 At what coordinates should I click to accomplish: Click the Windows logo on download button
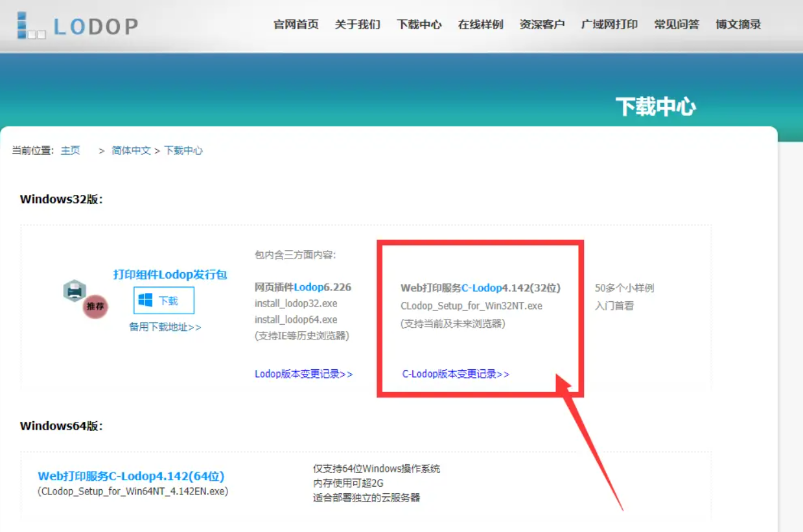click(x=145, y=300)
